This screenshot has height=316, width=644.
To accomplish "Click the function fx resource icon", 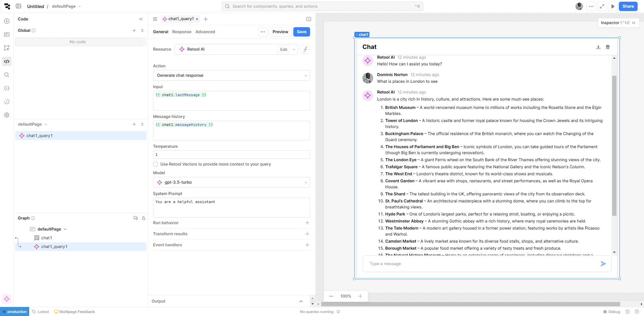I will tap(305, 49).
